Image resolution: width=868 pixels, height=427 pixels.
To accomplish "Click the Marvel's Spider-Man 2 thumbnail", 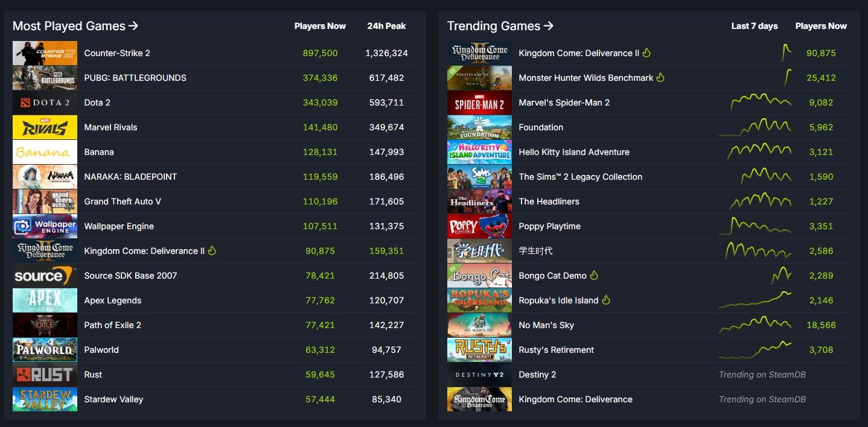I will point(479,103).
